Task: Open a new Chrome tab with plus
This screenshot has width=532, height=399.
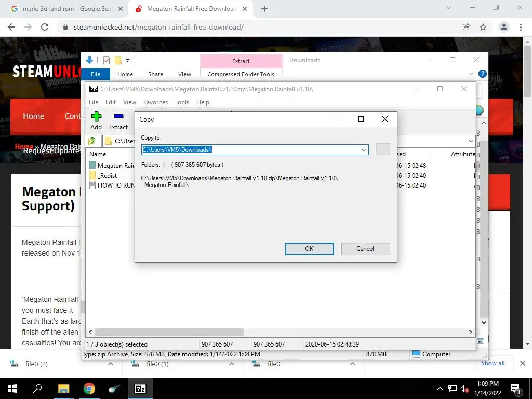Action: click(264, 9)
